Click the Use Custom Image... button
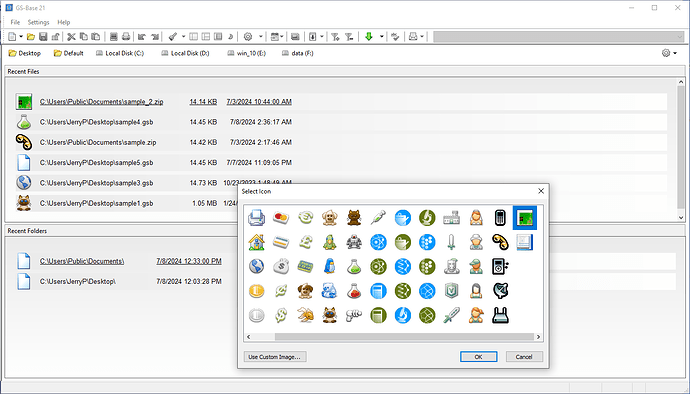 click(x=275, y=357)
